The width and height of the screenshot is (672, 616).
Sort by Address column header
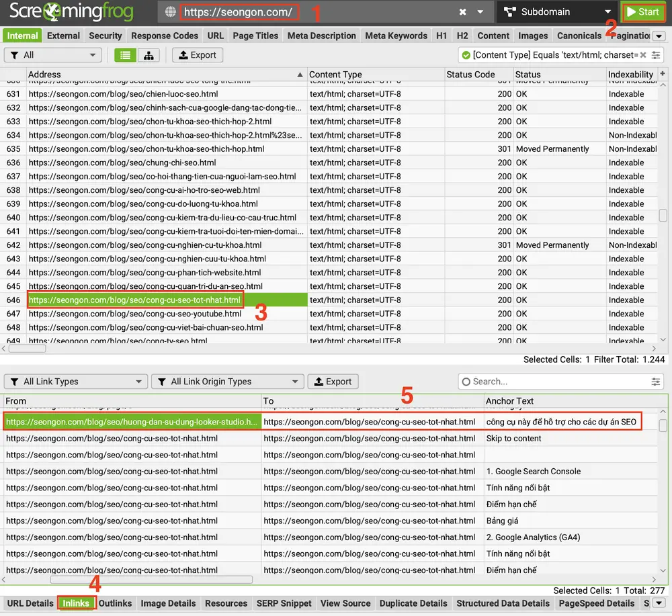[165, 74]
